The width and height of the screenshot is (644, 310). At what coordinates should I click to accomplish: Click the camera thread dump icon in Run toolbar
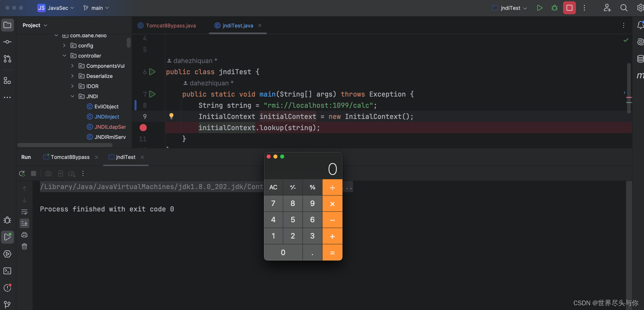point(48,173)
